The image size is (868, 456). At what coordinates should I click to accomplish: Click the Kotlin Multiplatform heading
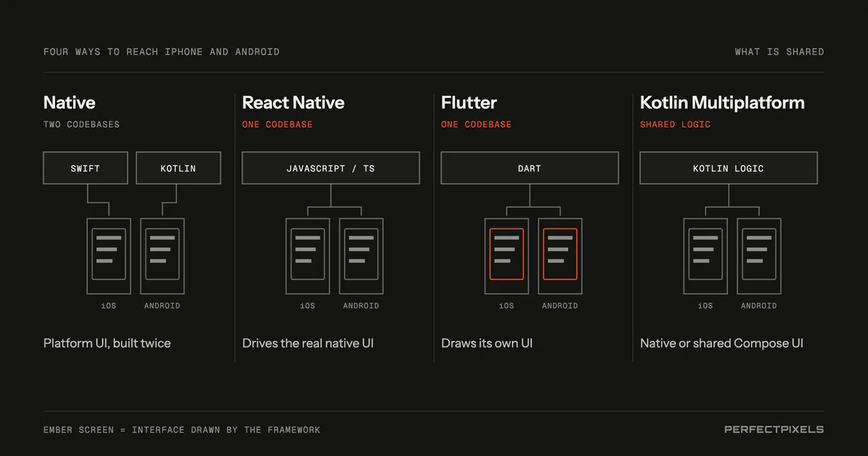722,103
